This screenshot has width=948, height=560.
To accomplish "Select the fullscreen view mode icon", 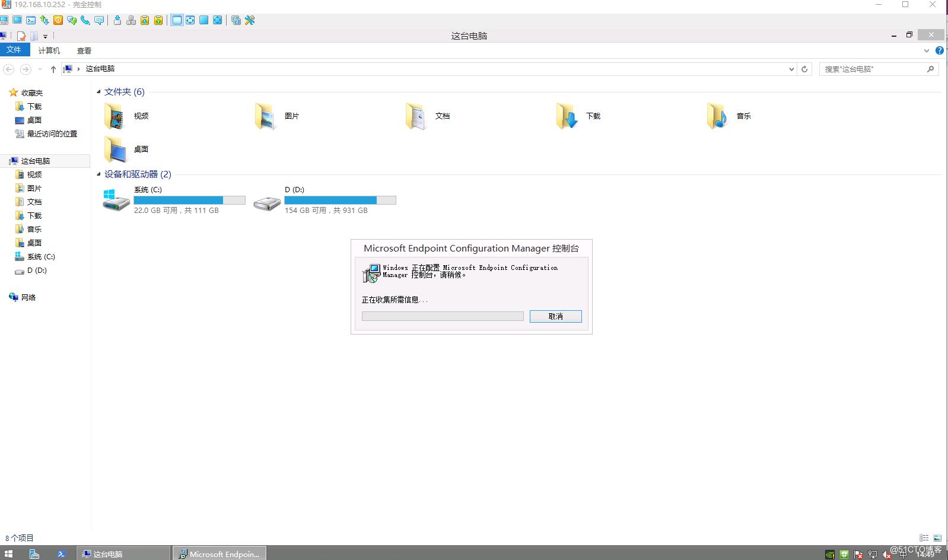I will coord(217,20).
